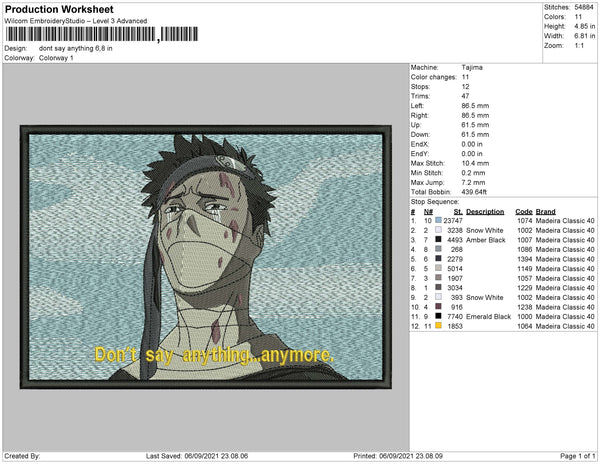The image size is (600, 464).
Task: Click the EndX value '0.00 in'
Action: [x=472, y=144]
